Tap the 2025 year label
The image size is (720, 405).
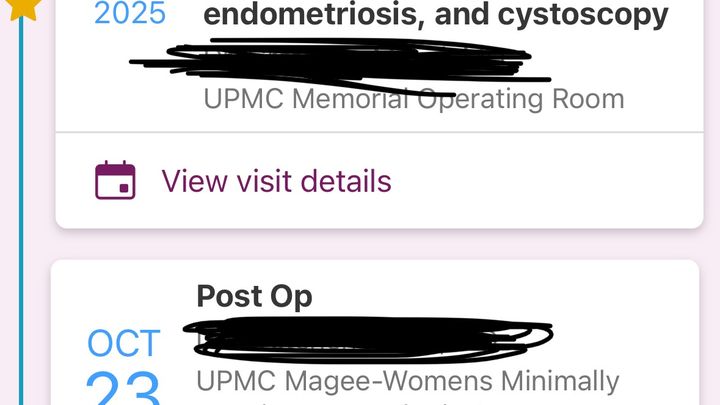(x=130, y=13)
